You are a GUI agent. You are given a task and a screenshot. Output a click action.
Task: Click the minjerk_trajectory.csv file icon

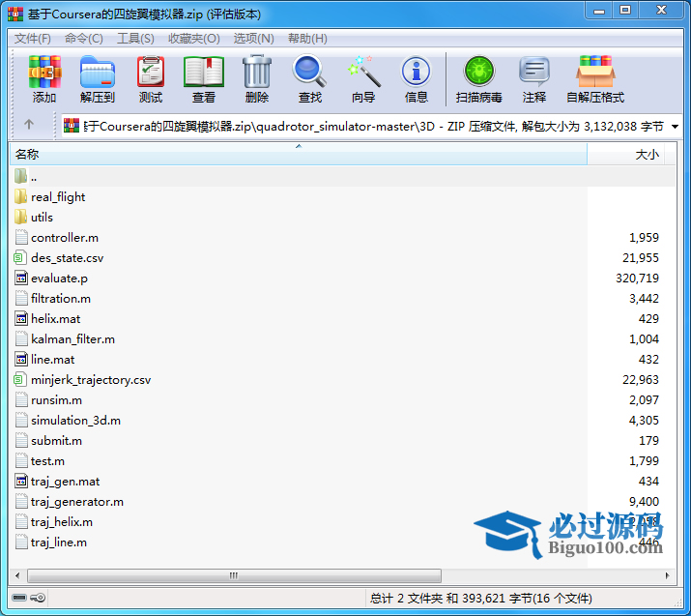click(x=20, y=379)
